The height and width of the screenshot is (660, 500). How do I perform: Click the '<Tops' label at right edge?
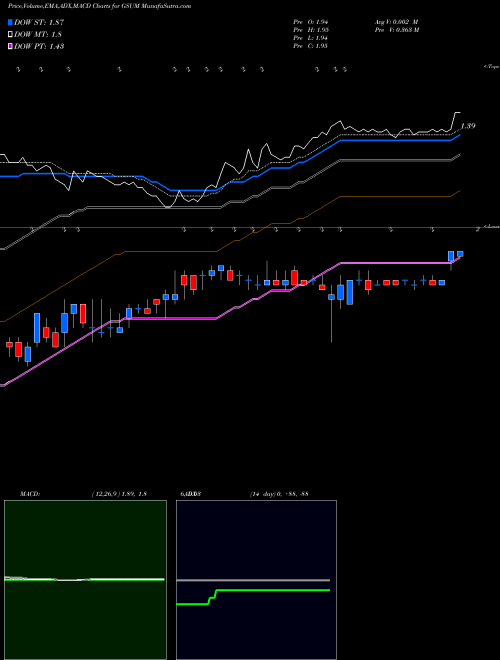[492, 67]
